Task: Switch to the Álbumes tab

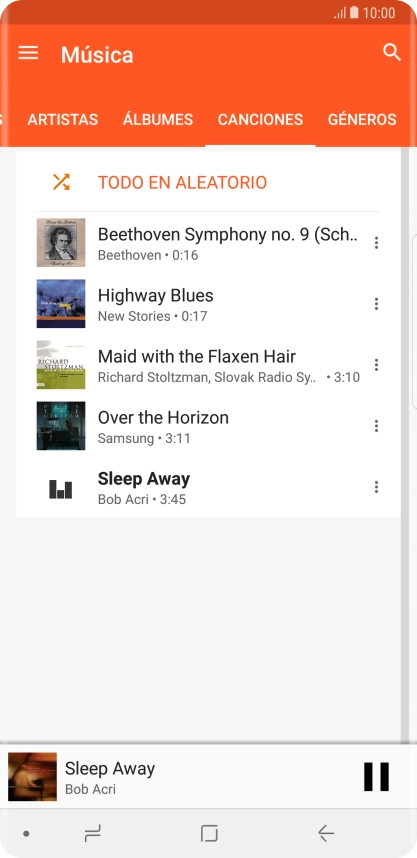Action: click(x=158, y=119)
